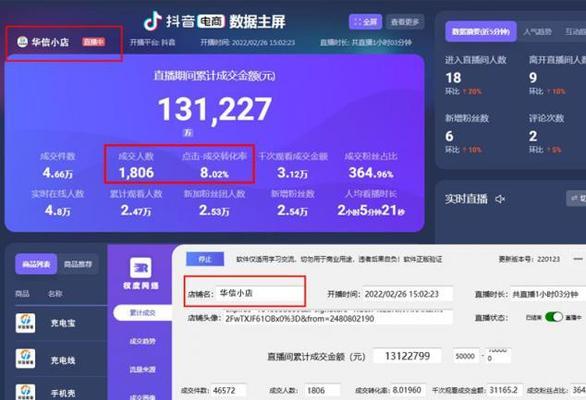Viewport: 586px width, 400px height.
Task: Switch to the 人气趋势 tab
Action: pyautogui.click(x=537, y=32)
